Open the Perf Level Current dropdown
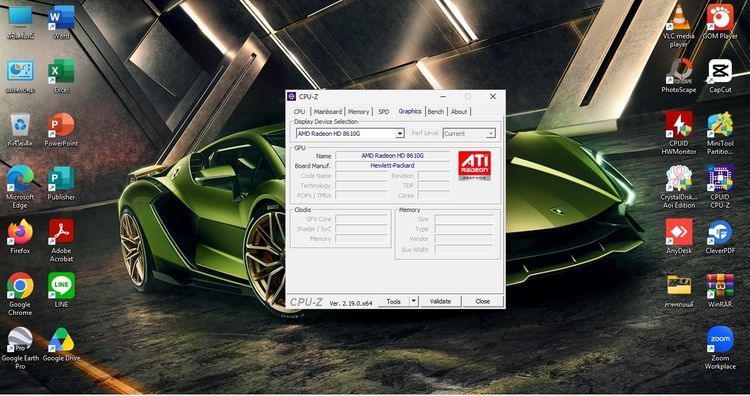This screenshot has width=750, height=396. (491, 134)
